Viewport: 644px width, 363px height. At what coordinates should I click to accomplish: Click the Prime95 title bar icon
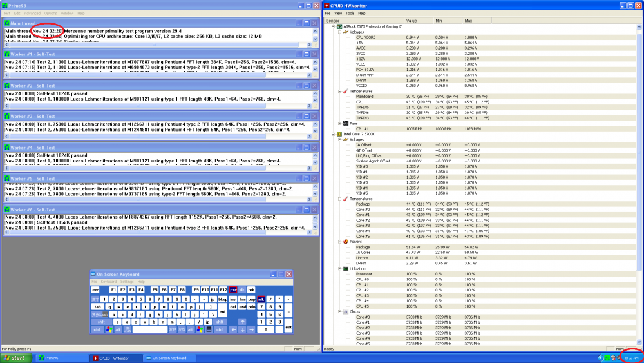coord(5,5)
